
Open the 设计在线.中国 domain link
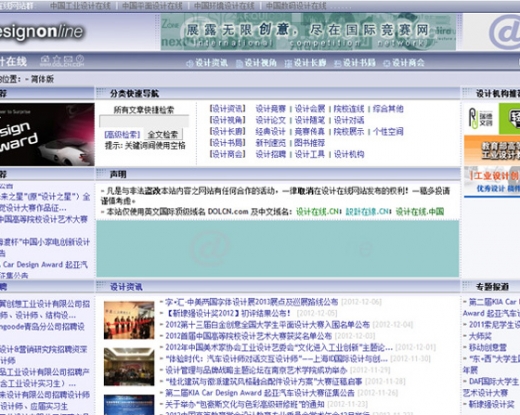pos(420,212)
